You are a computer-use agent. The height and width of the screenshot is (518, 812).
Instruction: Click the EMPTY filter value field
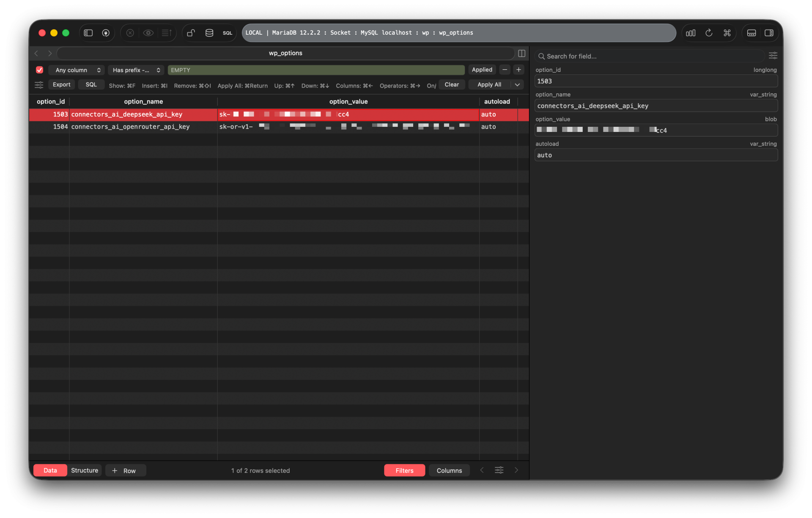316,70
